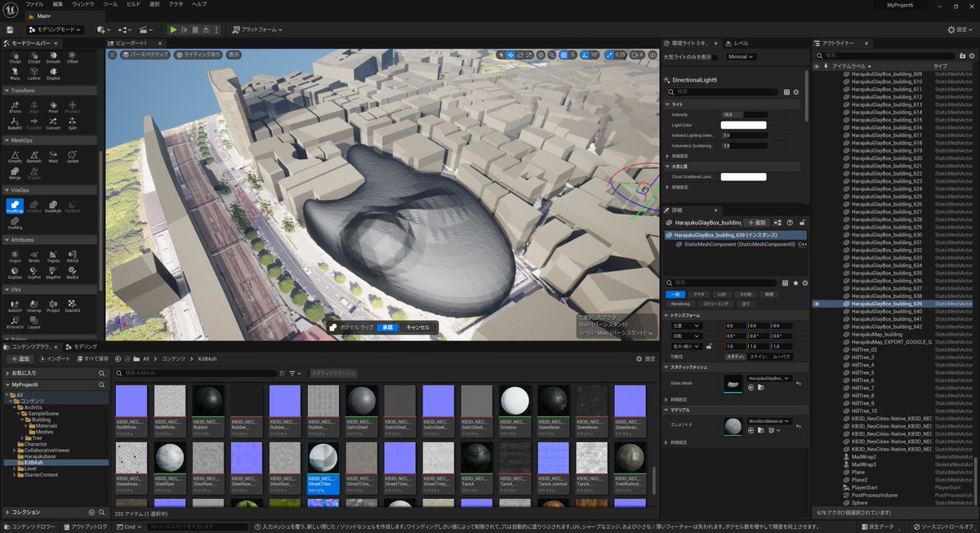Image resolution: width=980 pixels, height=533 pixels.
Task: Select the Pivot tool
Action: tap(53, 107)
